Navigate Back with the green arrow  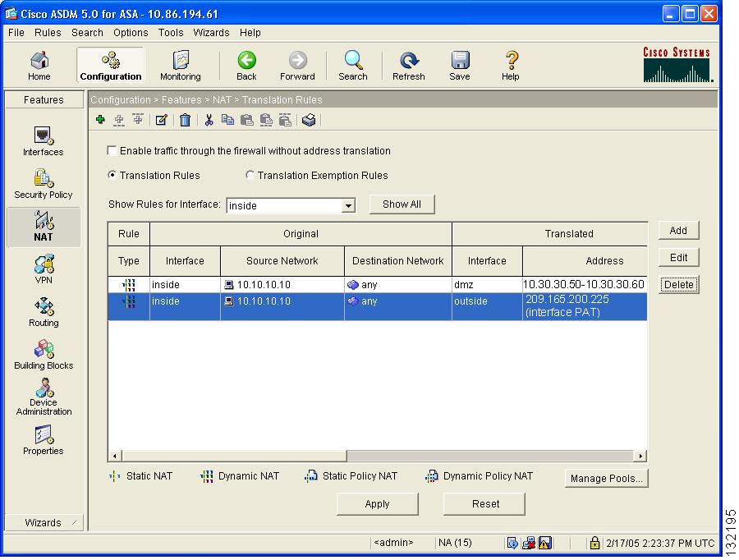[246, 66]
